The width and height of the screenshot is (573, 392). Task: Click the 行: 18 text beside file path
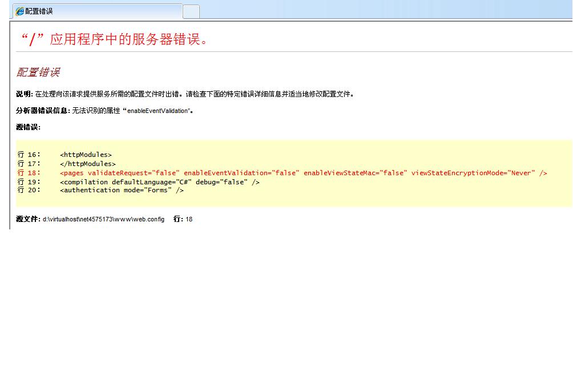(x=183, y=219)
